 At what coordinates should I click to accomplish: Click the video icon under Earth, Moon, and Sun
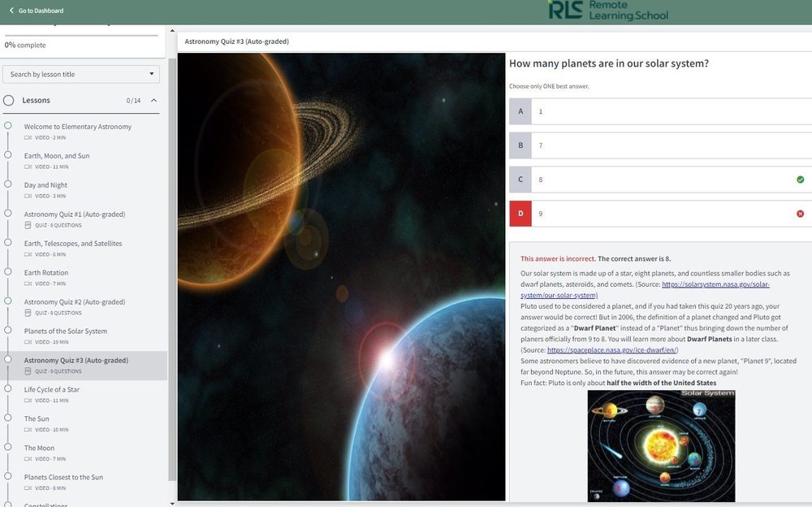tap(28, 167)
